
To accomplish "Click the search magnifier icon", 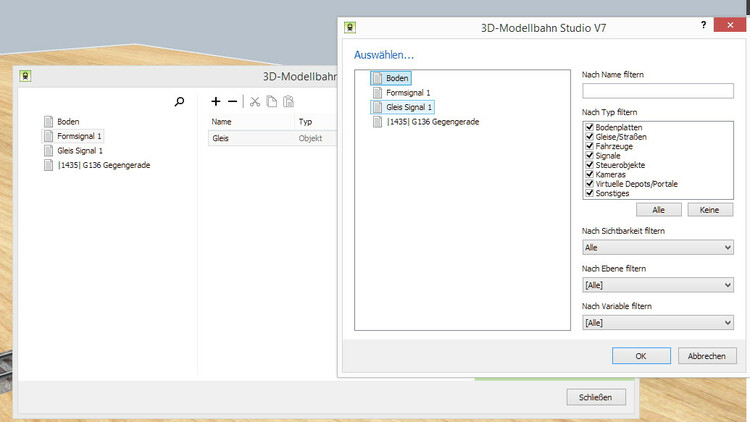I will tap(179, 101).
